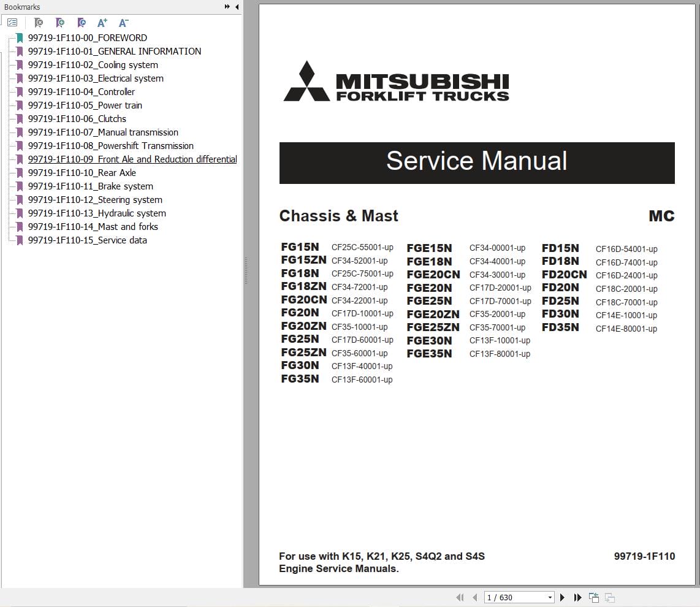Image resolution: width=700 pixels, height=607 pixels.
Task: Click the CF25C-55001-up serial number
Action: [362, 248]
